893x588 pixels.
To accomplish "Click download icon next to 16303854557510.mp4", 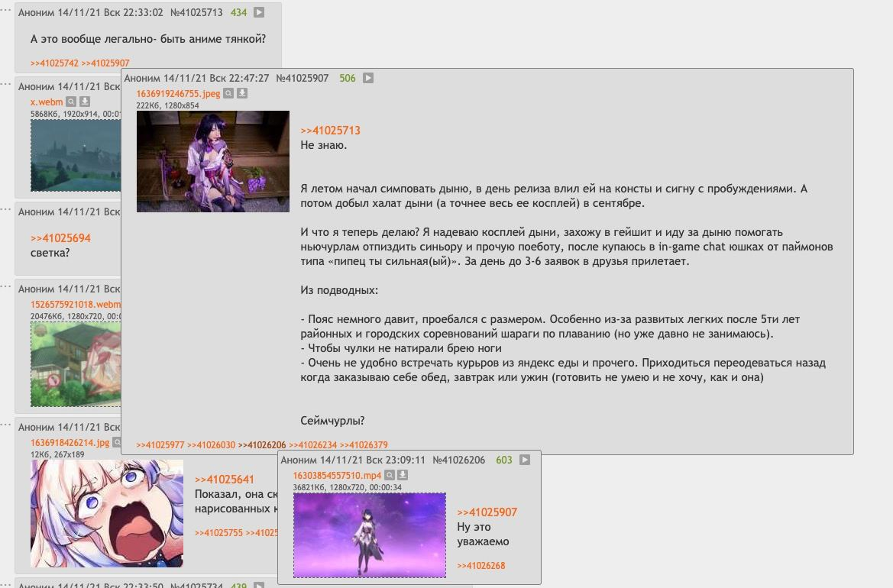I will click(403, 475).
